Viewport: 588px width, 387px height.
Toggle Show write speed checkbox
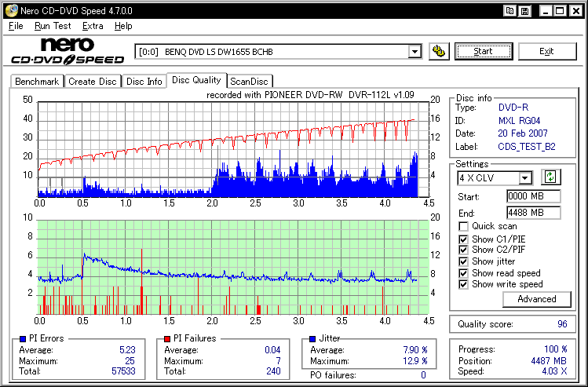coord(463,284)
